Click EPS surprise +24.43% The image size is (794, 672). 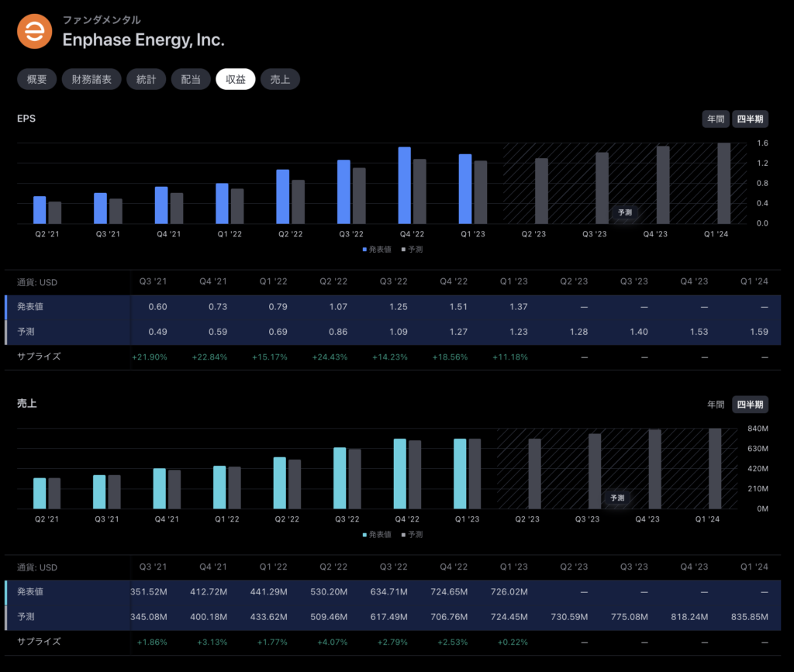point(330,357)
